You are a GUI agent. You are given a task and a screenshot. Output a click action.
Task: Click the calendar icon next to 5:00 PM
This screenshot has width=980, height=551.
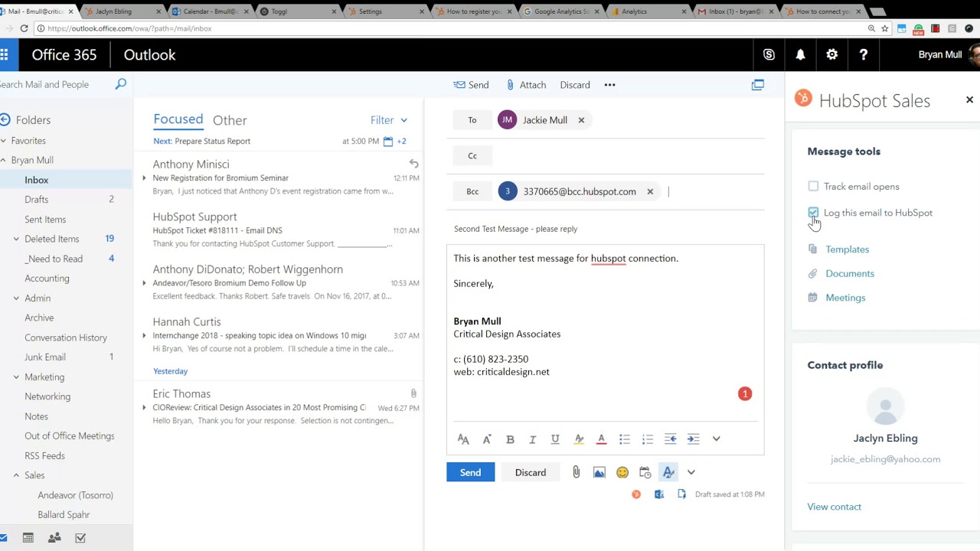(388, 142)
